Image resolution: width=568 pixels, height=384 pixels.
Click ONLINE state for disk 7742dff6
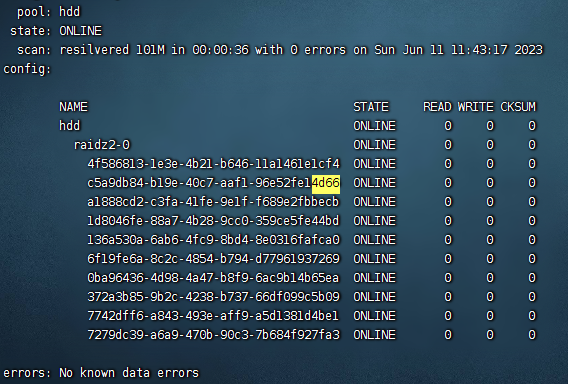pyautogui.click(x=375, y=316)
